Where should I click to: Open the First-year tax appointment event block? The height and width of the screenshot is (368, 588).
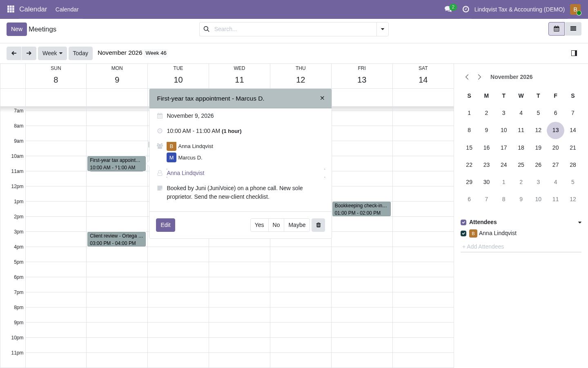[x=116, y=164]
